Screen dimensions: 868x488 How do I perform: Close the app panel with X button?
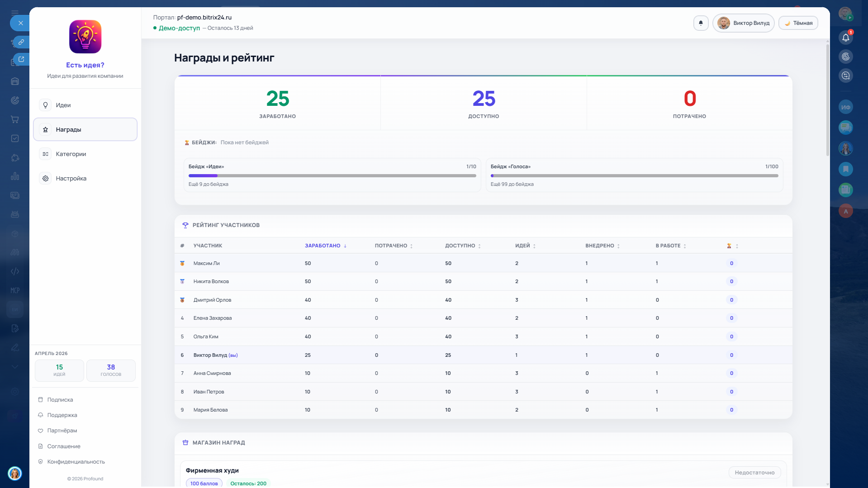pos(20,23)
